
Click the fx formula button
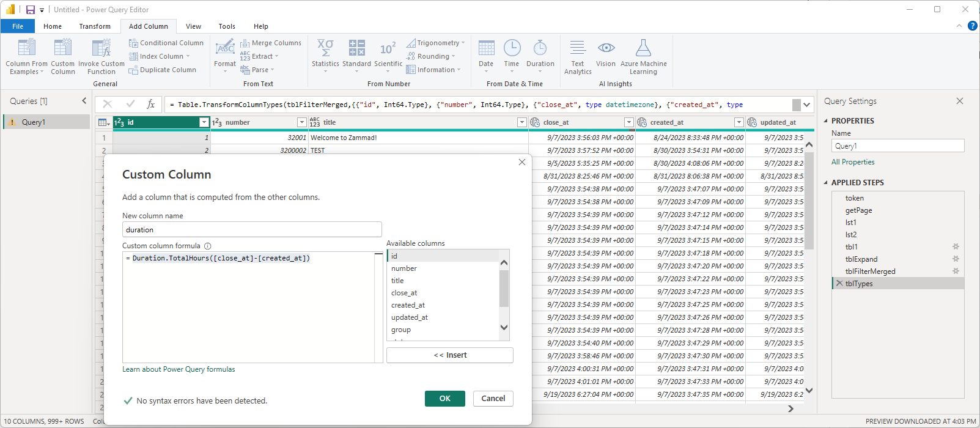click(x=151, y=105)
